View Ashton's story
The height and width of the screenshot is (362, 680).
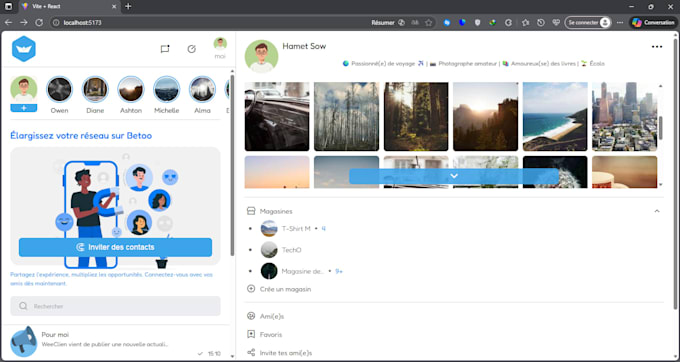pyautogui.click(x=131, y=89)
